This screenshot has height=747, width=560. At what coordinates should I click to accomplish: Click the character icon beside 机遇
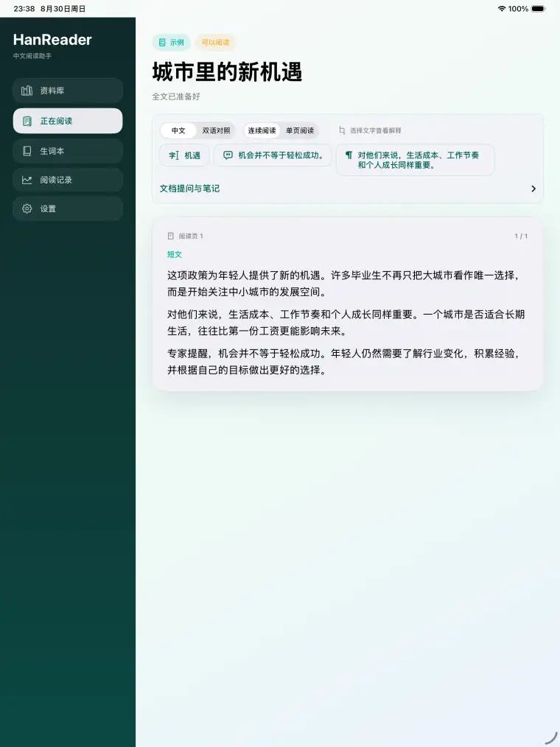tap(174, 155)
